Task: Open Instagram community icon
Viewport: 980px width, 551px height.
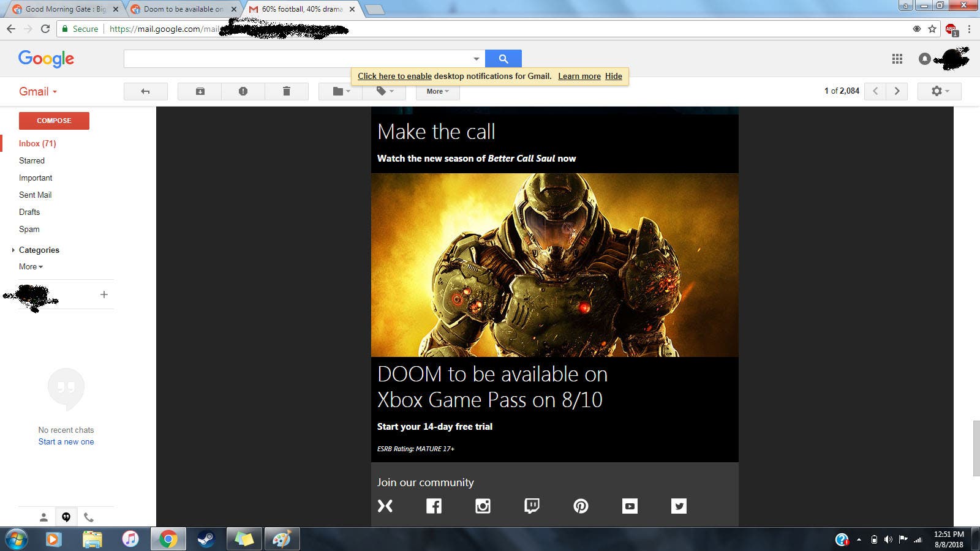Action: point(483,506)
